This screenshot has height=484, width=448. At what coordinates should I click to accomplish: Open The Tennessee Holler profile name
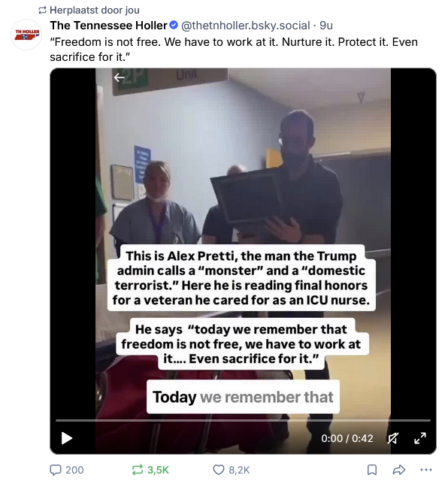108,26
